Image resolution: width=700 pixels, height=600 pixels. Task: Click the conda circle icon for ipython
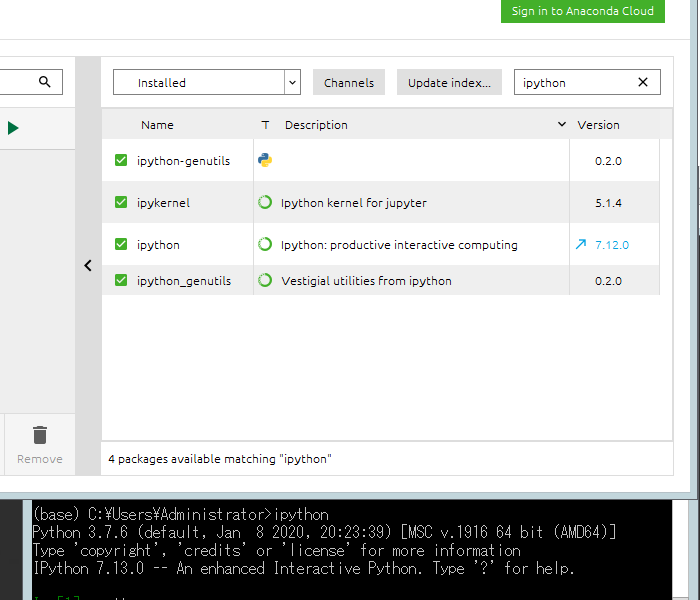click(x=265, y=244)
